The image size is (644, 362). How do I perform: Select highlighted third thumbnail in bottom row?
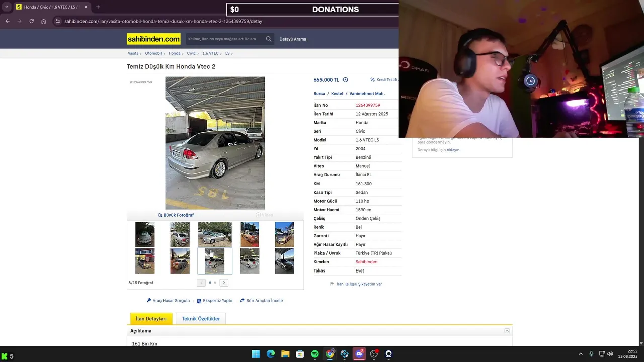point(215,261)
